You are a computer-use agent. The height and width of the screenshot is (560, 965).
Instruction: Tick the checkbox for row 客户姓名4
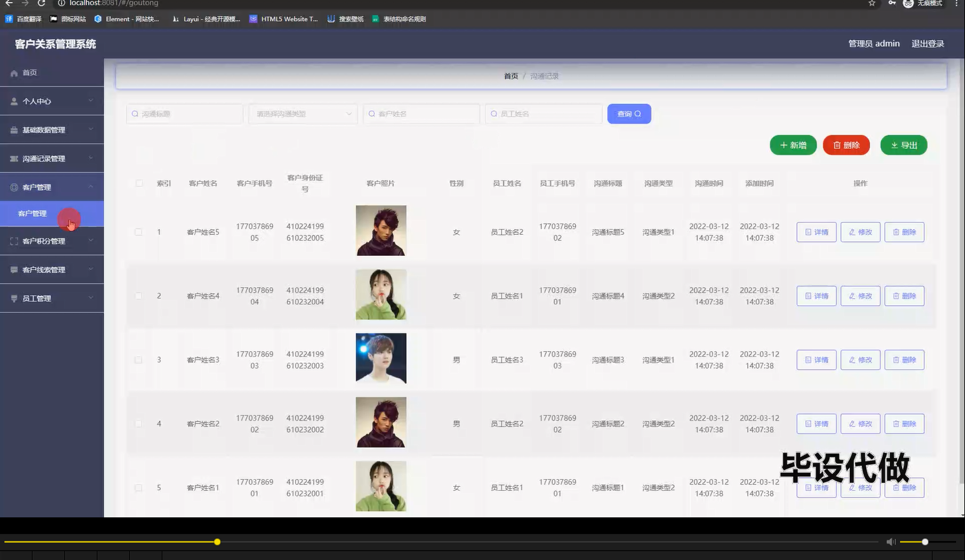point(139,296)
